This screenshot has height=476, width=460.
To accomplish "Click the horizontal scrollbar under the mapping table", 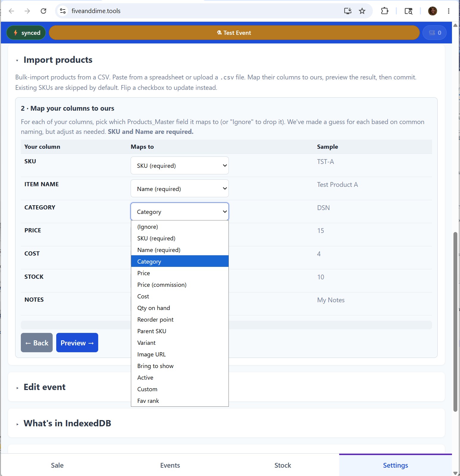I will 226,325.
